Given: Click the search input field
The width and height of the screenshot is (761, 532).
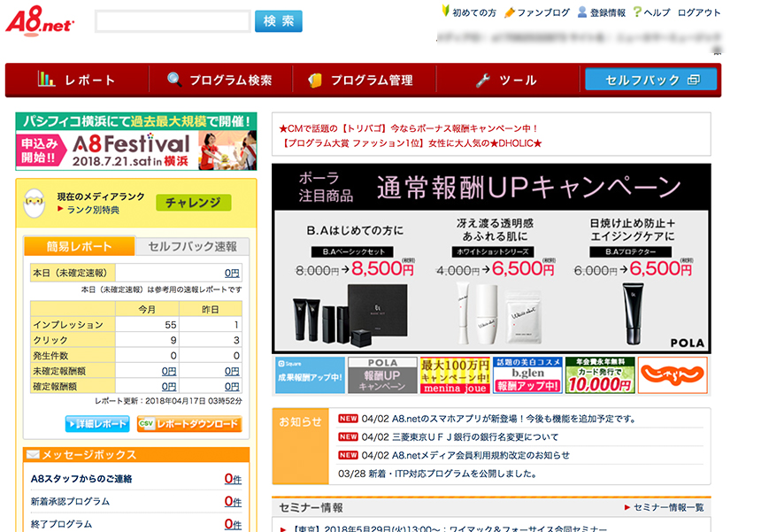Looking at the screenshot, I should coord(173,21).
